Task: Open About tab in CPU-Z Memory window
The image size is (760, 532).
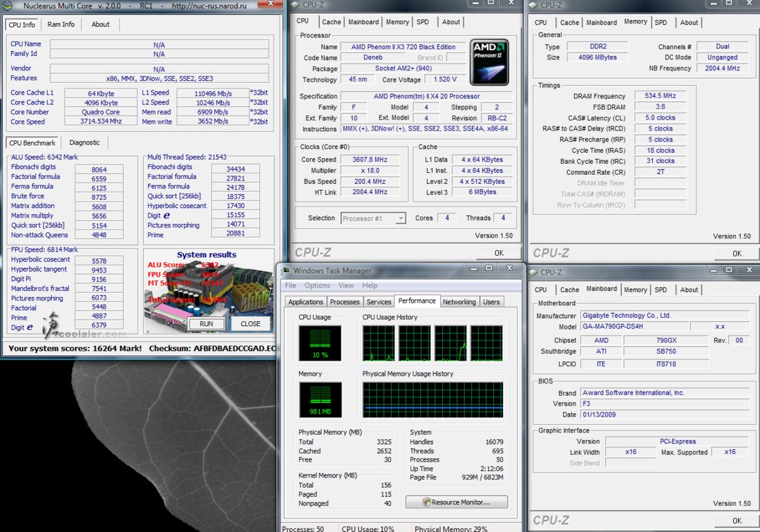Action: pyautogui.click(x=689, y=22)
